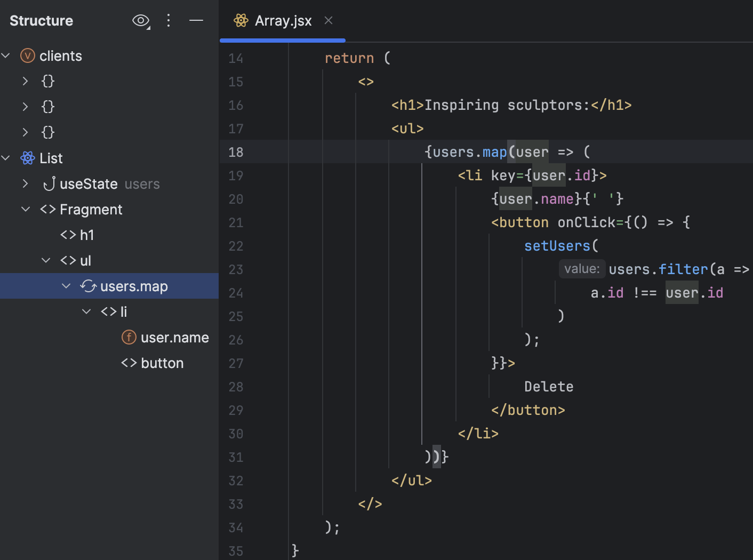The height and width of the screenshot is (560, 753).
Task: Click the React icon on the Array.jsx tab
Action: coord(241,20)
